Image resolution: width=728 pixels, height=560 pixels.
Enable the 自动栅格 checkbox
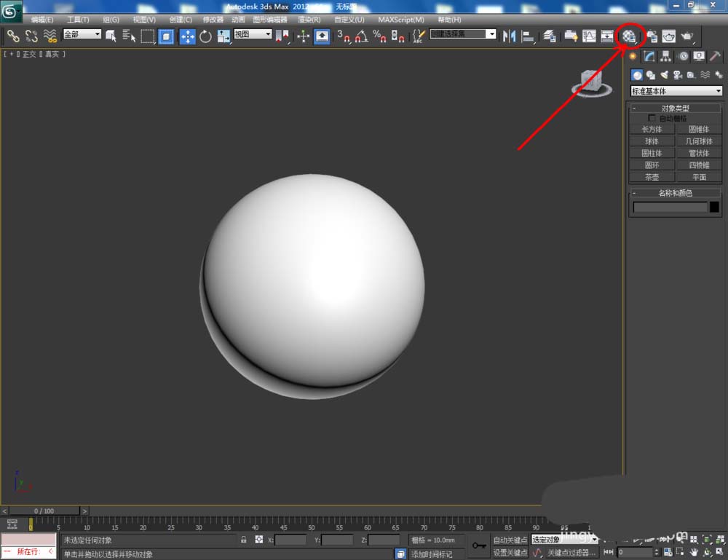pyautogui.click(x=652, y=118)
